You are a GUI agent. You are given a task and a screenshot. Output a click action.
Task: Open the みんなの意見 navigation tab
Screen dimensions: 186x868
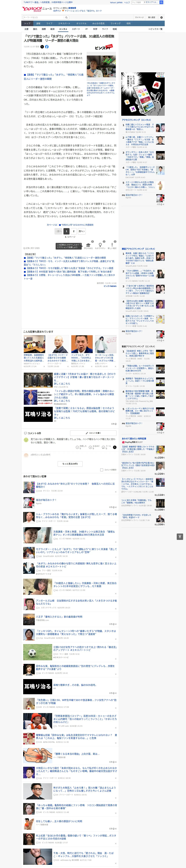click(x=99, y=24)
